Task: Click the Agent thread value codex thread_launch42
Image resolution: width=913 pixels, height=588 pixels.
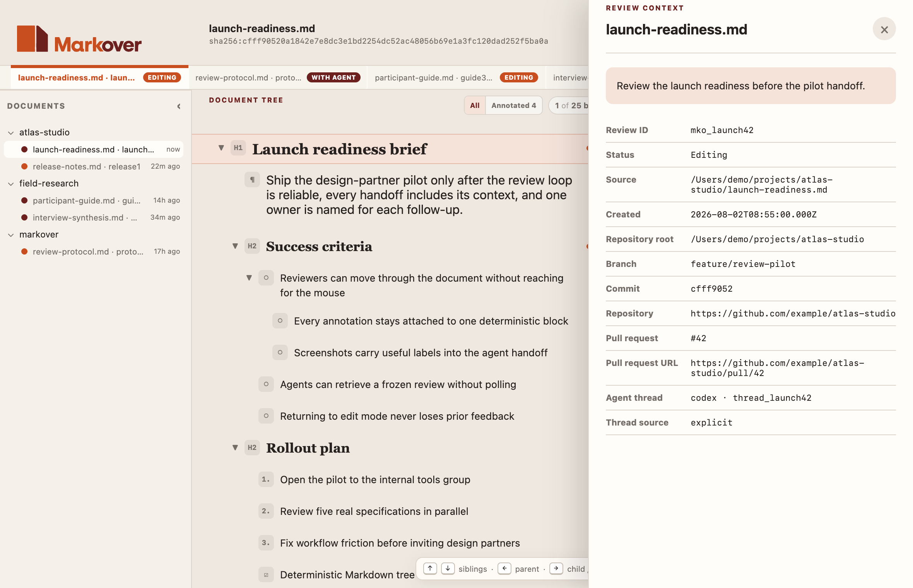Action: 751,398
